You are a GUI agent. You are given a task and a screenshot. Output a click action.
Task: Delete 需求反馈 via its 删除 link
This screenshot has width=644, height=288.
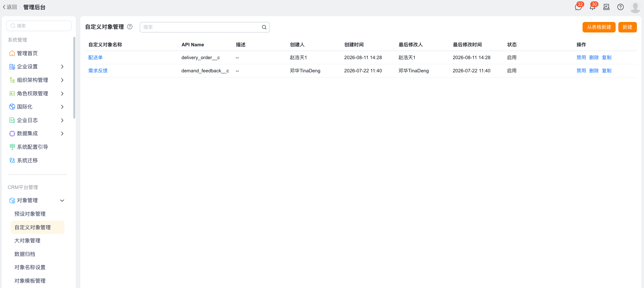point(594,71)
